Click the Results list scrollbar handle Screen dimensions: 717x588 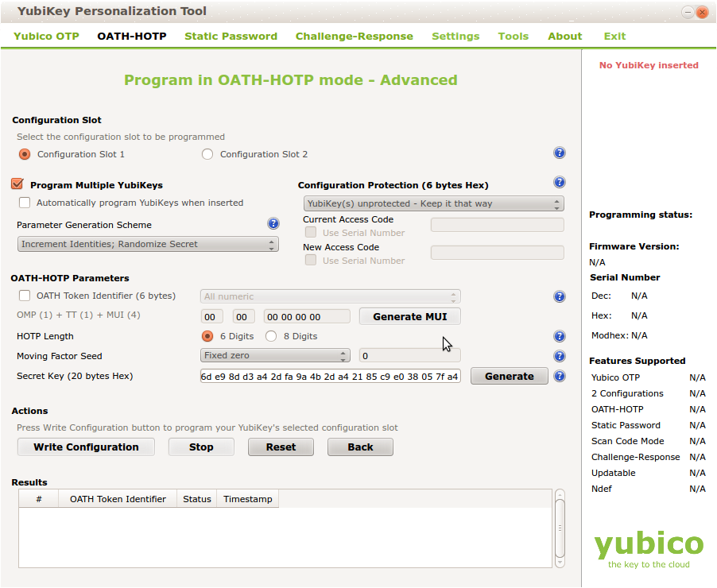[x=560, y=528]
